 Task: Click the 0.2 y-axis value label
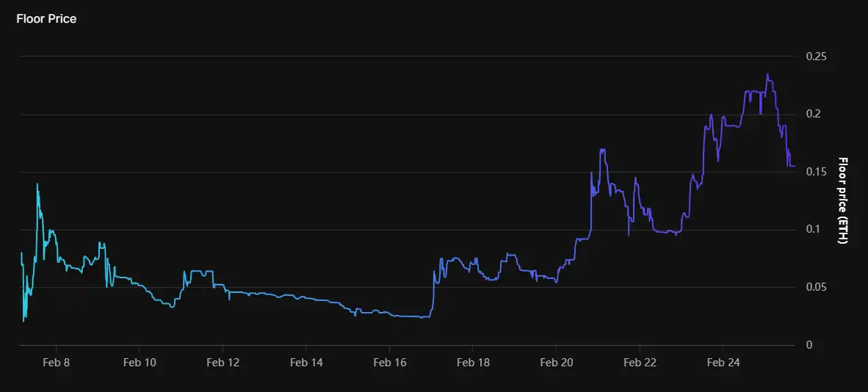tap(814, 115)
